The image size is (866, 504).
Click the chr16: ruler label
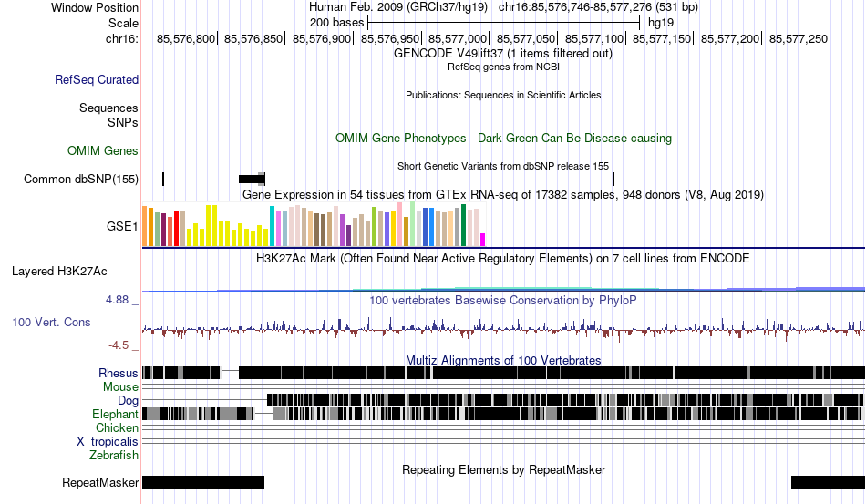pyautogui.click(x=122, y=38)
